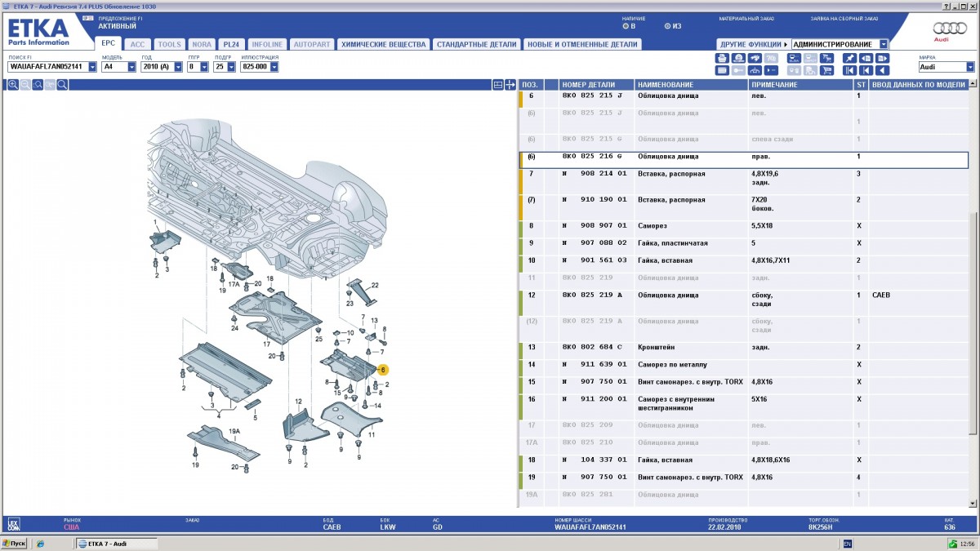Click the plain left arrow back icon
Image resolution: width=980 pixels, height=551 pixels.
[x=882, y=70]
